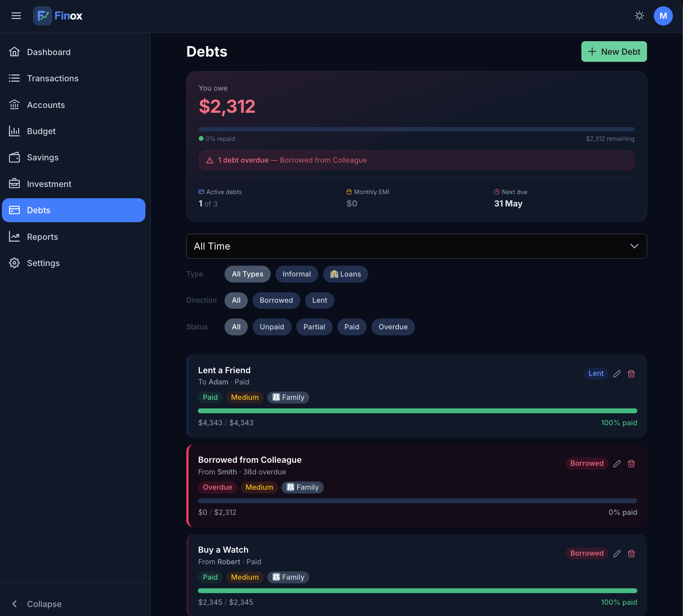Click the Monthly EMI calendar icon
Image resolution: width=683 pixels, height=616 pixels.
(x=349, y=192)
